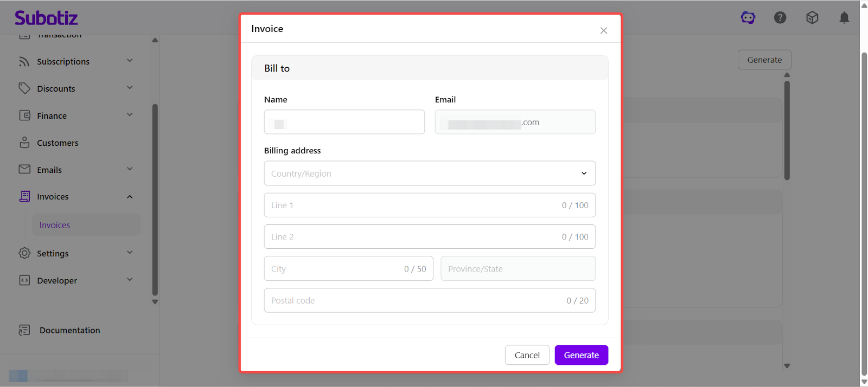This screenshot has width=868, height=387.
Task: Collapse the Invoices section chevron
Action: [x=130, y=197]
